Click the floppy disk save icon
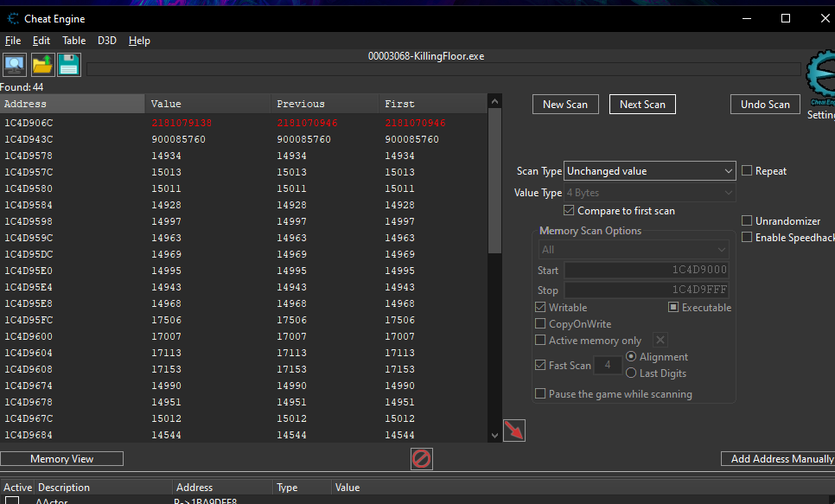 pyautogui.click(x=68, y=64)
